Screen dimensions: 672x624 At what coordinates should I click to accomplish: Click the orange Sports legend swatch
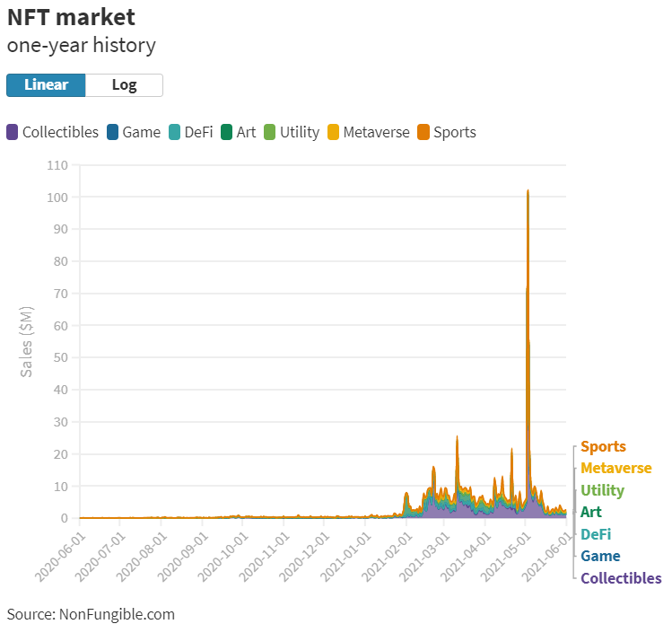(x=423, y=132)
